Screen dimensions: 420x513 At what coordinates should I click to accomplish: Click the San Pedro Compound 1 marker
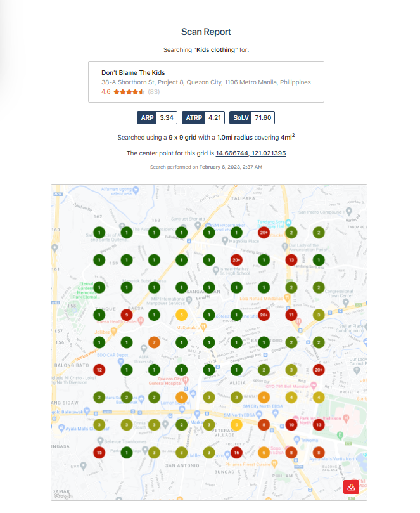coord(349,211)
